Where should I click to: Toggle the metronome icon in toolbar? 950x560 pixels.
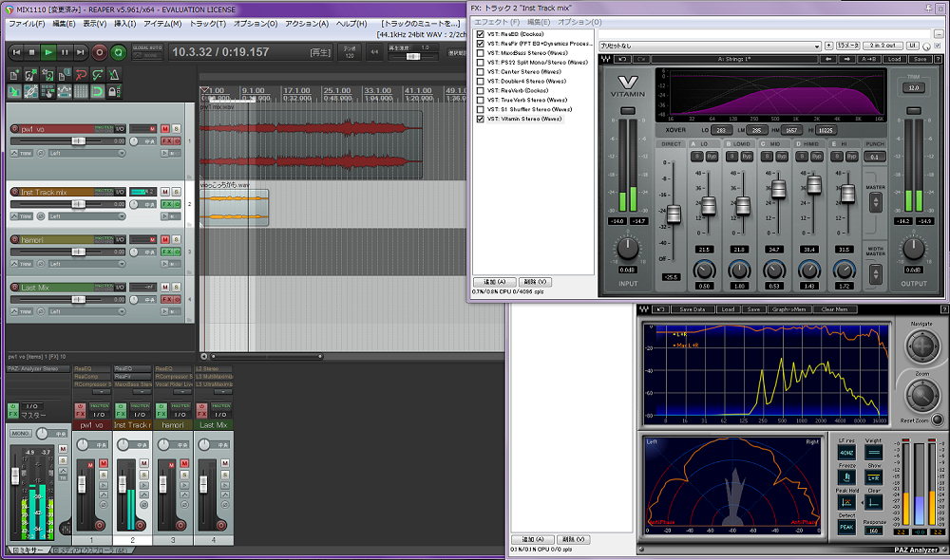tap(114, 74)
